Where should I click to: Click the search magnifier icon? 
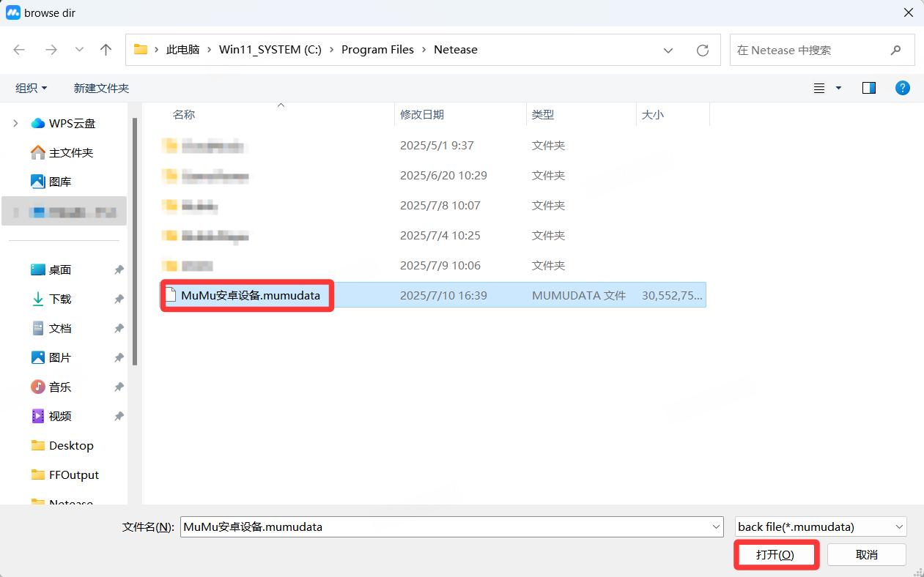(895, 50)
